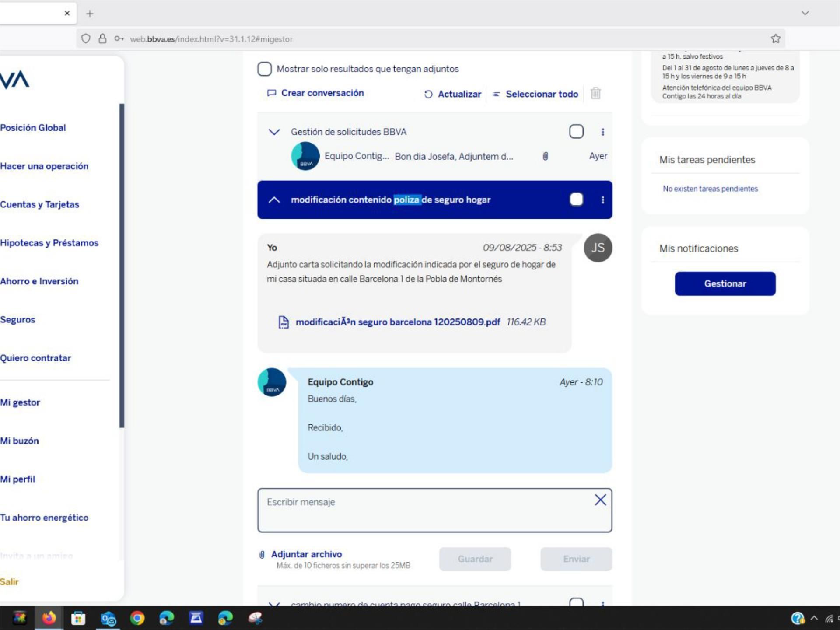Open the browser tab list dropdown

[x=805, y=13]
